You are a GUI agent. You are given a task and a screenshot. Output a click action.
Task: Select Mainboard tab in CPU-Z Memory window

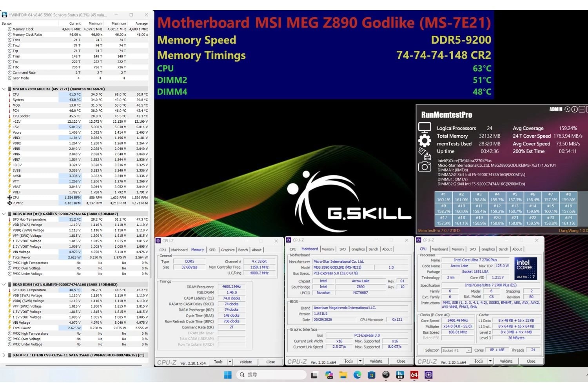point(179,250)
